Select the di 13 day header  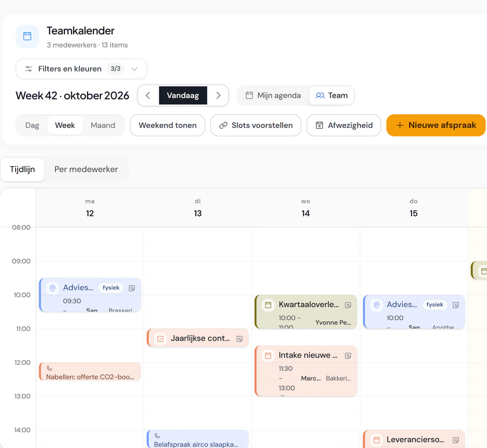click(198, 208)
